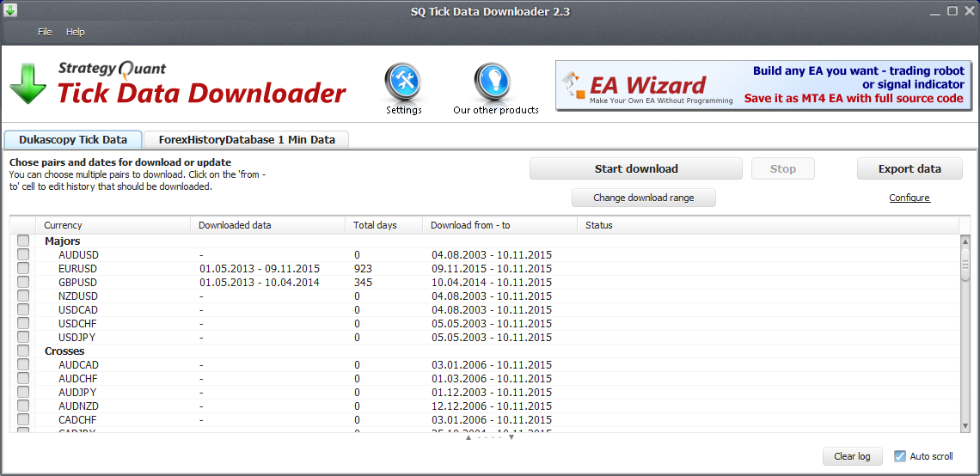This screenshot has height=476, width=980.
Task: Select the EURUSD downloaded data 01.05.2013 - 09.11.2015
Action: (260, 269)
